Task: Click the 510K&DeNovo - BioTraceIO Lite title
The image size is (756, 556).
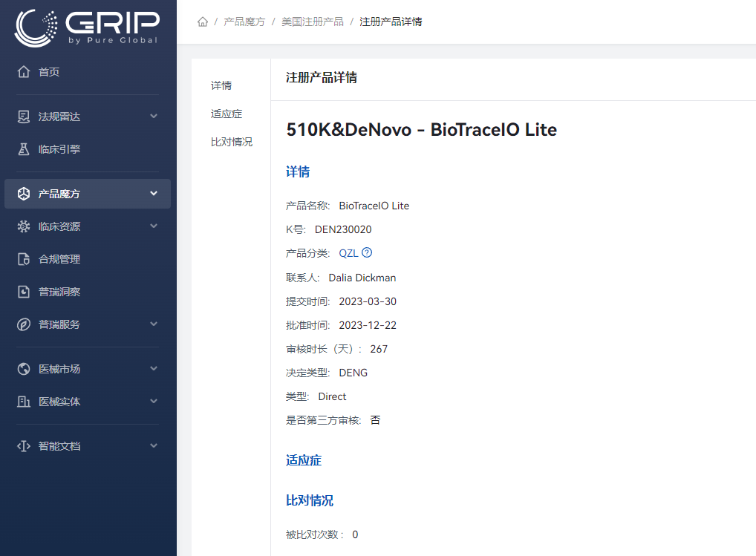Action: point(421,130)
